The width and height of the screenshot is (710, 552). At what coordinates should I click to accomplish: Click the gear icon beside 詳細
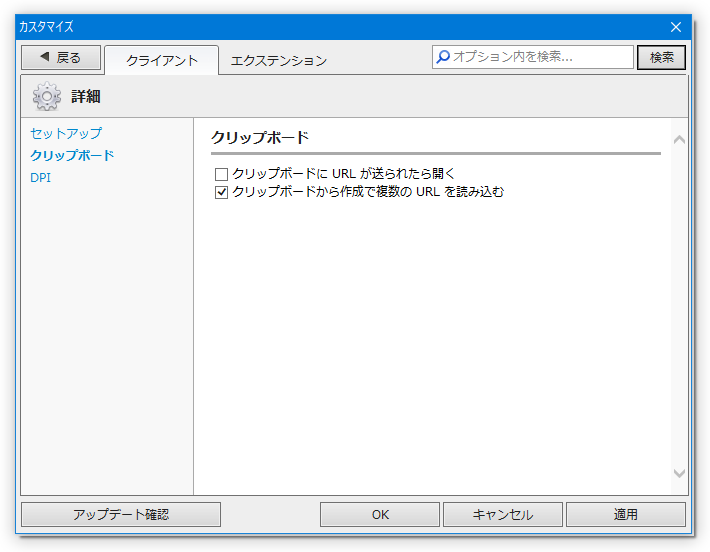click(x=47, y=96)
